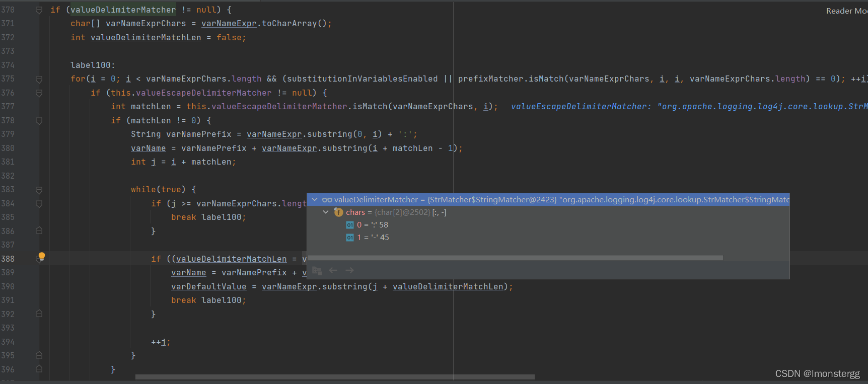Click the set-as-root folder icon in popup toolbar
This screenshot has height=384, width=868.
[x=317, y=271]
